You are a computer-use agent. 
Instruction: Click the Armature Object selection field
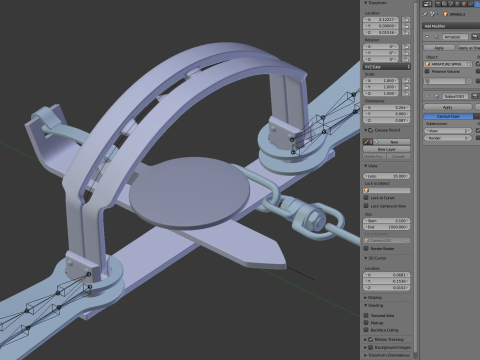click(448, 64)
